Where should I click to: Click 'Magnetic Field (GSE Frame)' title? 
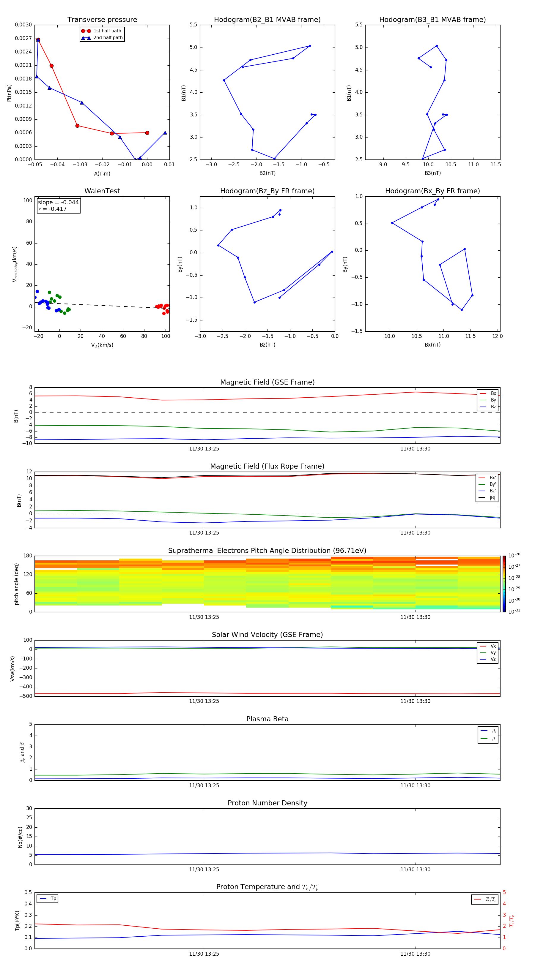(267, 382)
